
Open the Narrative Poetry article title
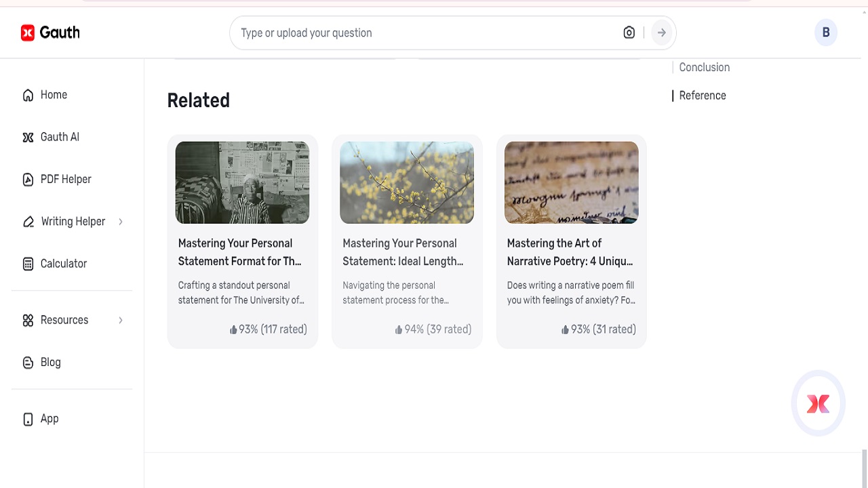pyautogui.click(x=570, y=252)
